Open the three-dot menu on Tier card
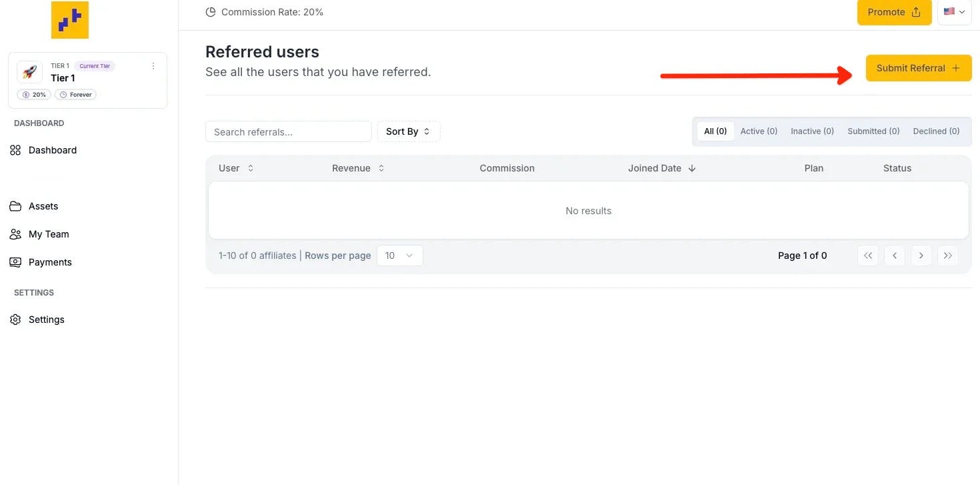This screenshot has height=485, width=980. (x=153, y=66)
